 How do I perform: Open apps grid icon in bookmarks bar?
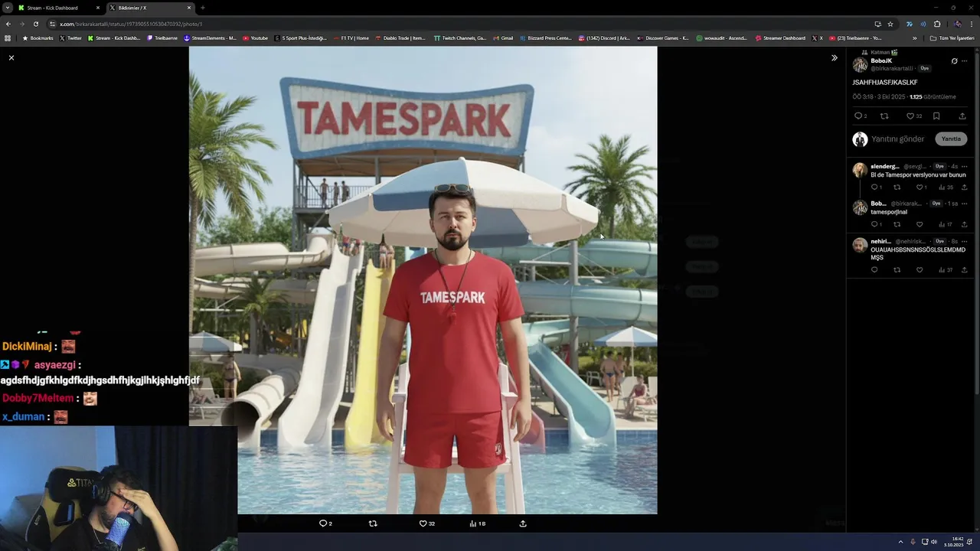(8, 37)
